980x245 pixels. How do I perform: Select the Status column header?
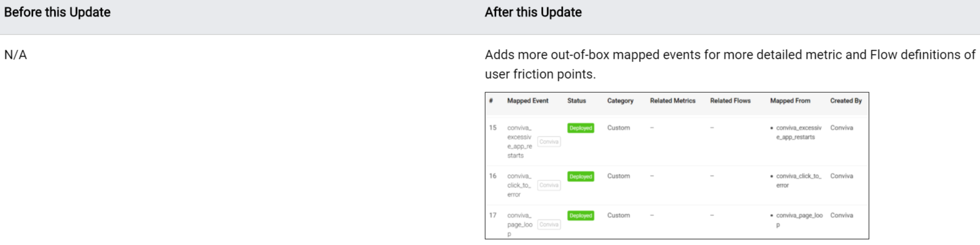(576, 101)
